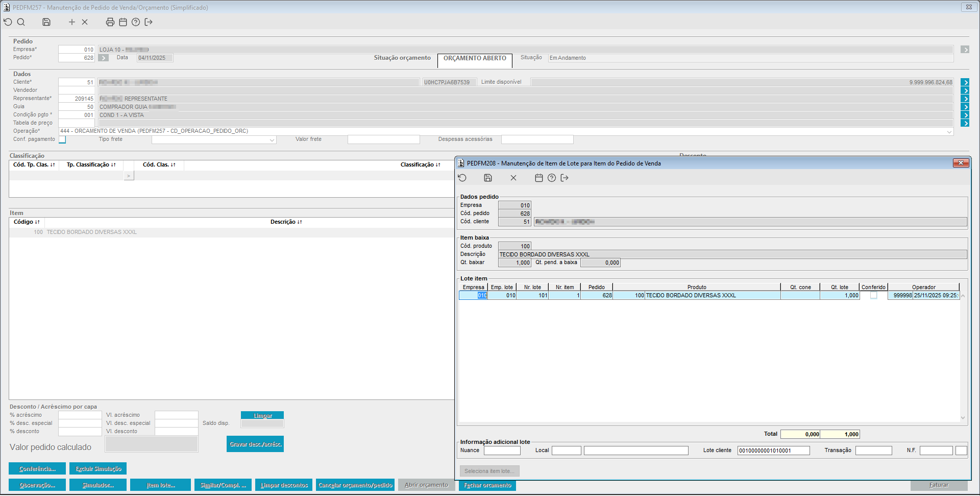Click the Faturar button

[939, 485]
